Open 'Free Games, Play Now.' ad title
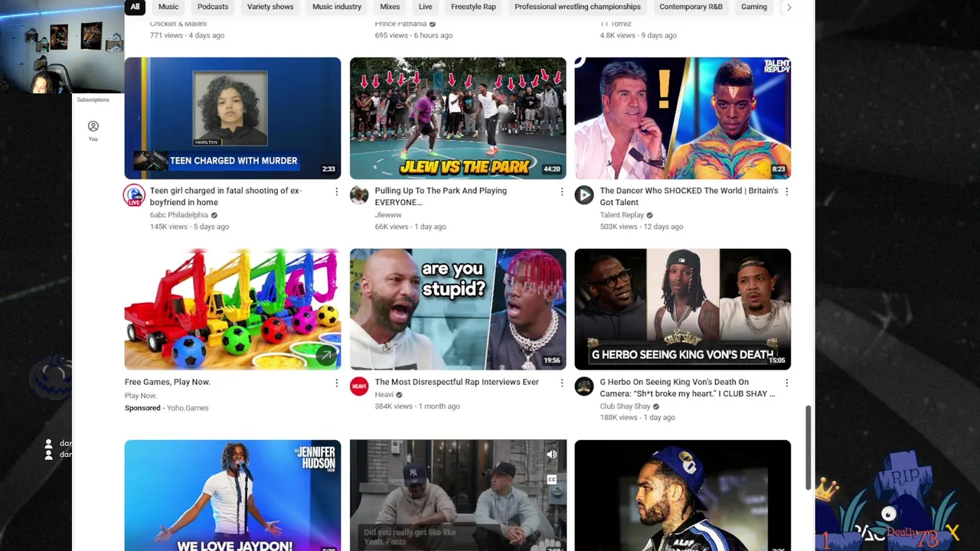 tap(168, 382)
